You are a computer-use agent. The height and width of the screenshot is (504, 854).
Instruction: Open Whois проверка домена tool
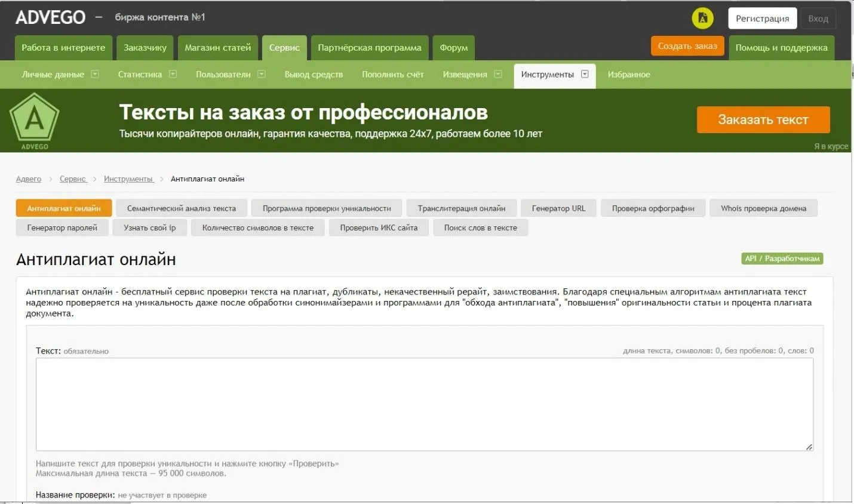click(x=763, y=208)
